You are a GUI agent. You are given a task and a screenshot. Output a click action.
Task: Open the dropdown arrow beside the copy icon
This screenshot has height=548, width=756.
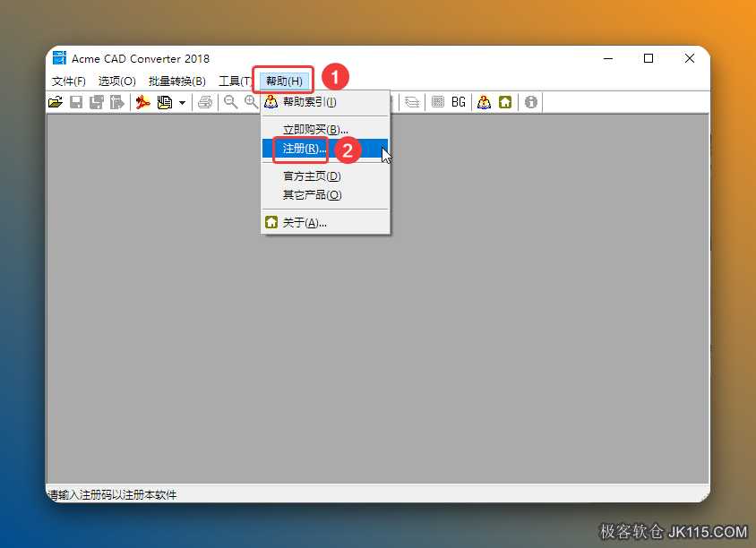pos(182,103)
